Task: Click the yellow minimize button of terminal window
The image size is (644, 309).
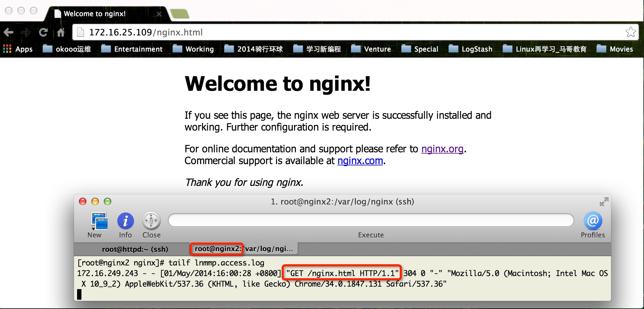Action: (95, 201)
